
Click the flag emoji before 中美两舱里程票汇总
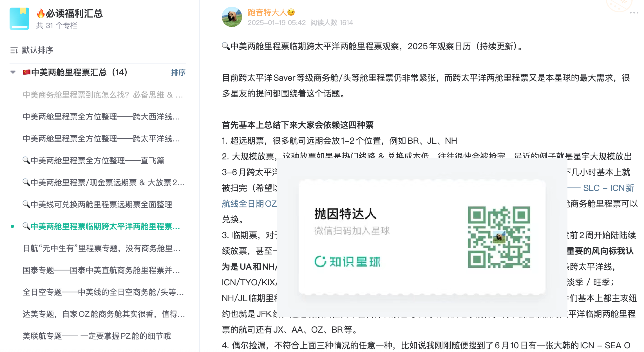click(x=26, y=73)
